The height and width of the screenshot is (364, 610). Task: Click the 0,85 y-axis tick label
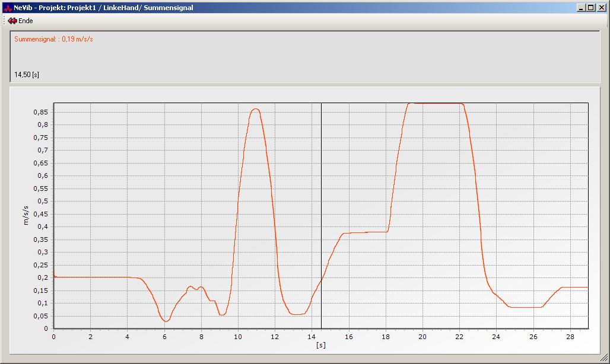pos(40,112)
